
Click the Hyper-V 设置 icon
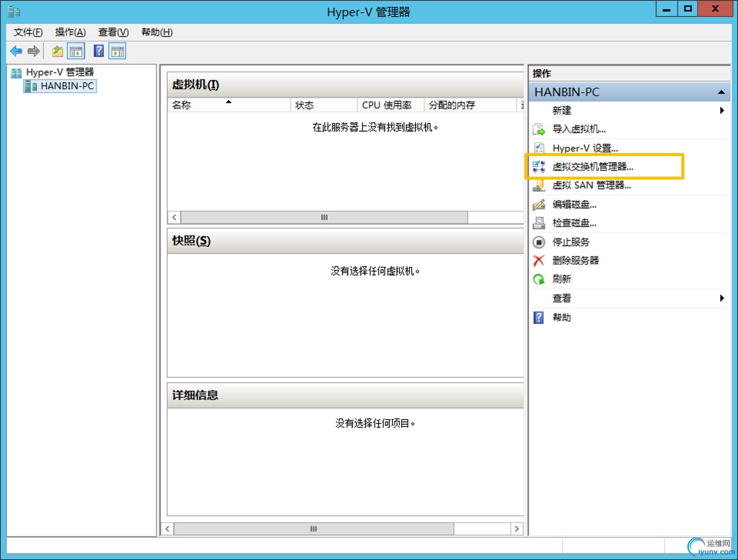[x=539, y=148]
